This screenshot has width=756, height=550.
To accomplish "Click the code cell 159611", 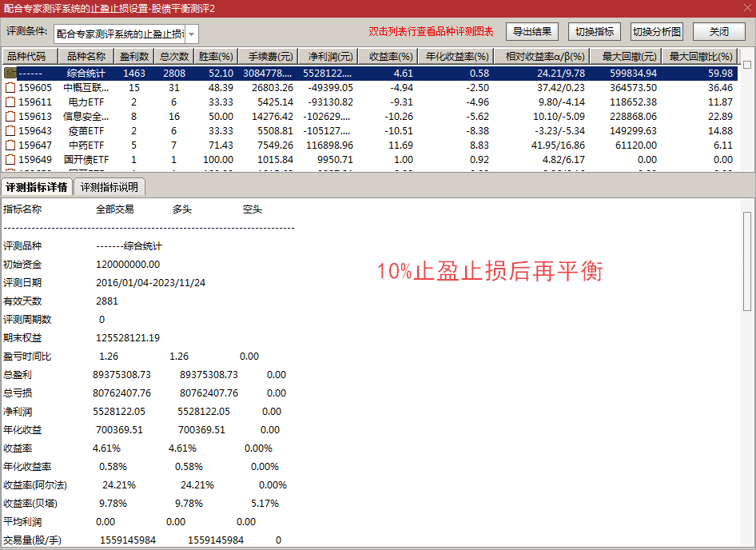I will point(35,102).
